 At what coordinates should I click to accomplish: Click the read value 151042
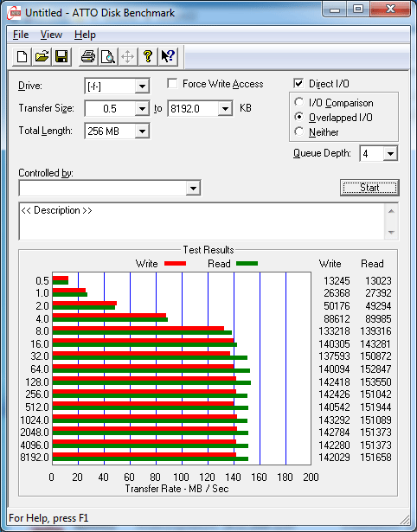click(375, 394)
